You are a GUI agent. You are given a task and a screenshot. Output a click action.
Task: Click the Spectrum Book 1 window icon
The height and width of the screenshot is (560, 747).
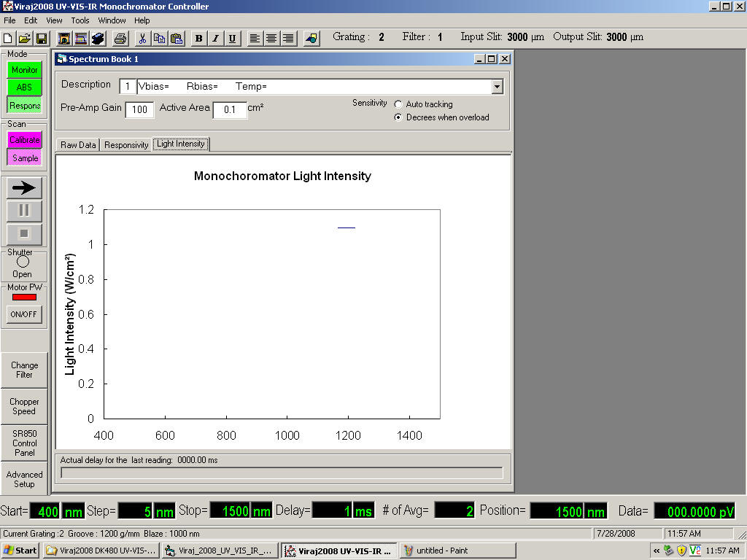pyautogui.click(x=61, y=59)
